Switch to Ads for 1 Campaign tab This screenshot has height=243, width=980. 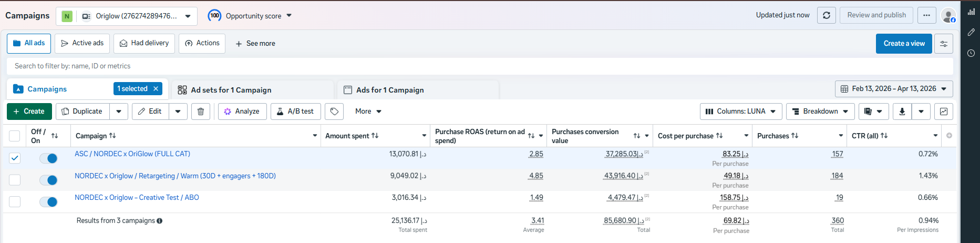[418, 90]
